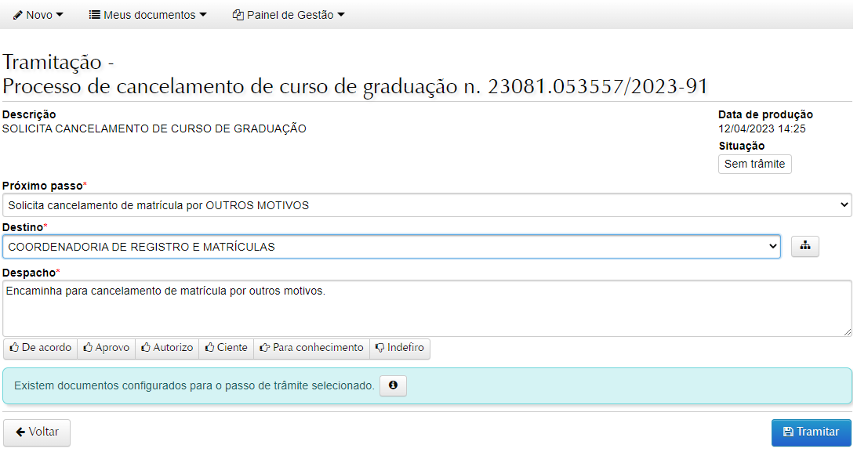868x463 pixels.
Task: Click the Despacho textarea resize handle
Action: [x=848, y=332]
